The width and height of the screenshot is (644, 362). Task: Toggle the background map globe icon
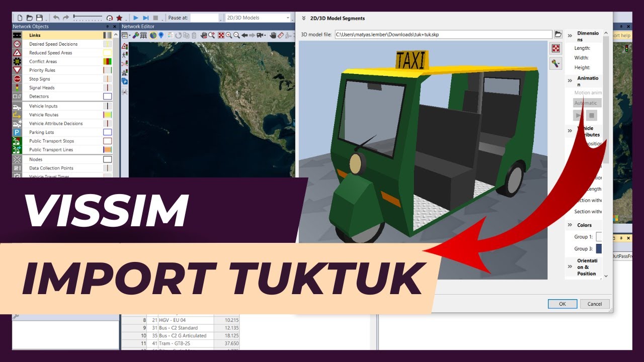pyautogui.click(x=153, y=35)
